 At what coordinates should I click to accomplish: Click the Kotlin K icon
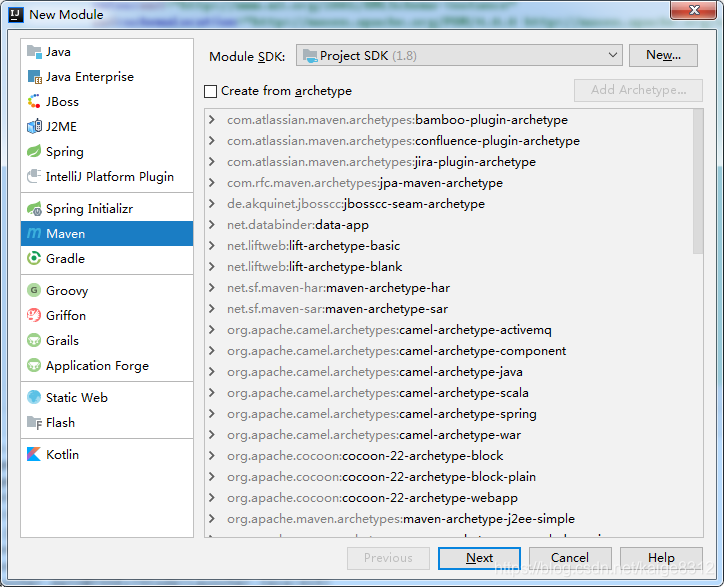coord(34,454)
